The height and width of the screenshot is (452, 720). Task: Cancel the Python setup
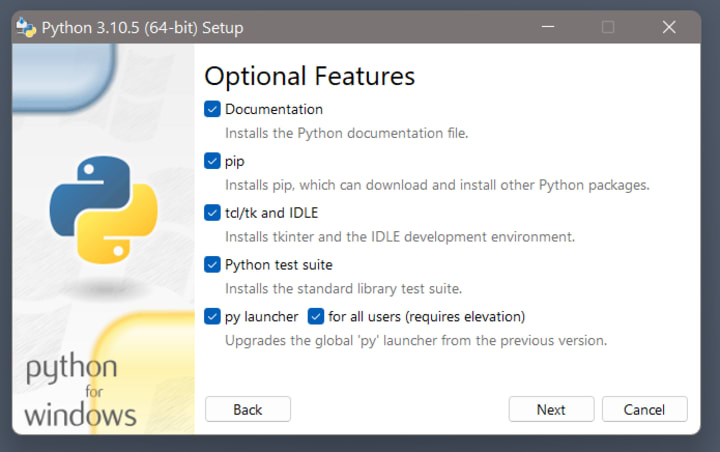[644, 409]
